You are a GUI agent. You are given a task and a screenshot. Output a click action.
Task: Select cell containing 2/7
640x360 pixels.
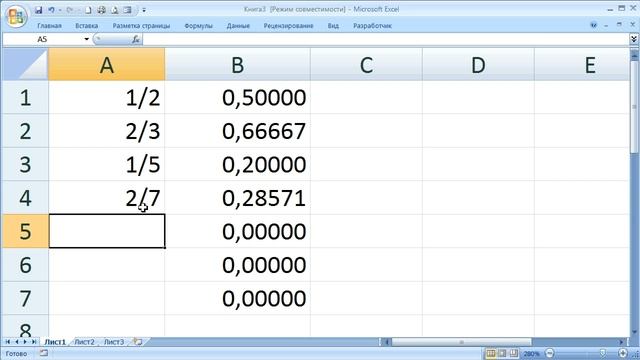coord(107,198)
